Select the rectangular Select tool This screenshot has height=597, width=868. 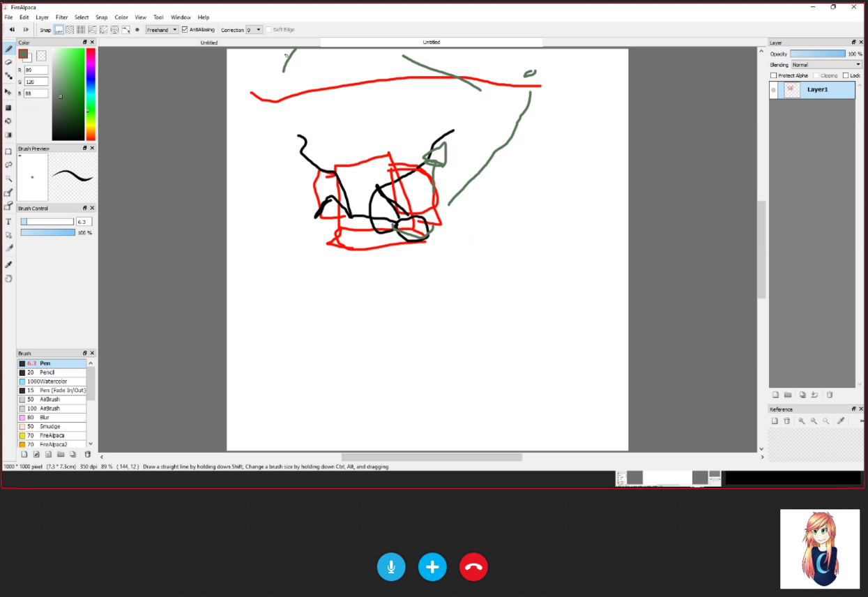coord(8,151)
